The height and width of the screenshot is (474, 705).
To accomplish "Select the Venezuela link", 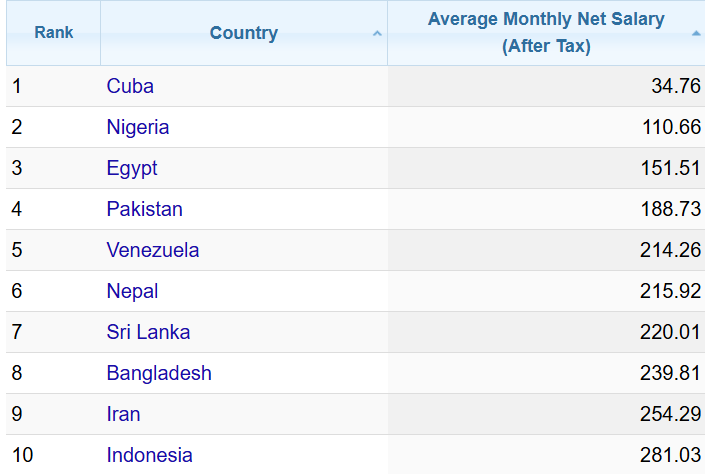I will 153,250.
